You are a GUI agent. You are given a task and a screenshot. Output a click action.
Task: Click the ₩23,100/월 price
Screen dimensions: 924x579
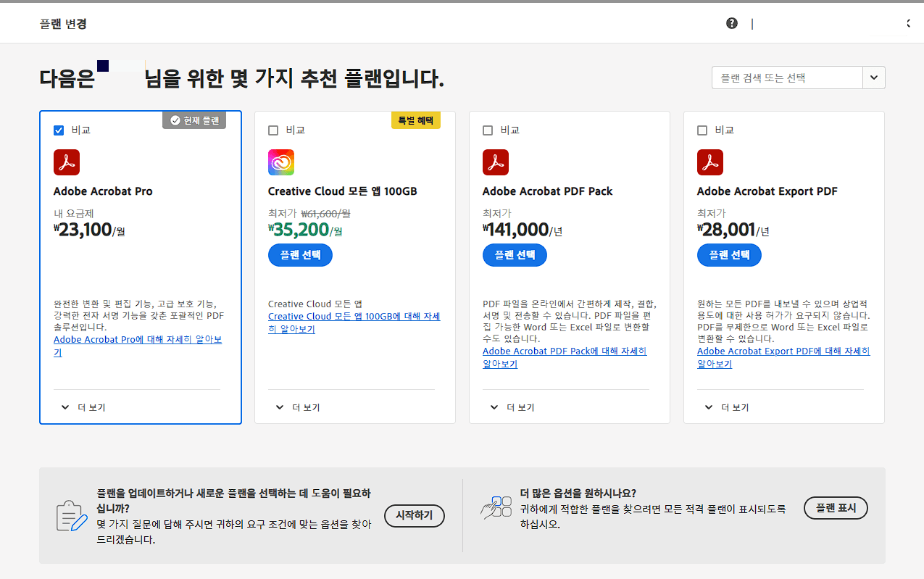[x=89, y=230]
